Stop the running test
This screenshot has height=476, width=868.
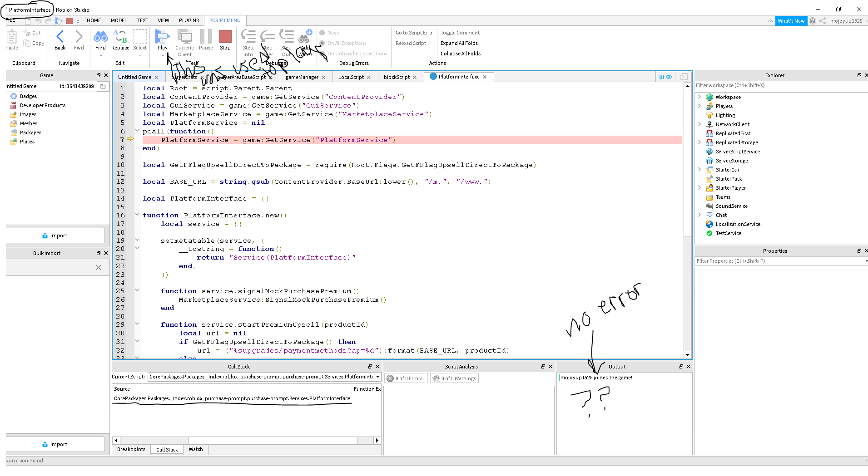[225, 39]
